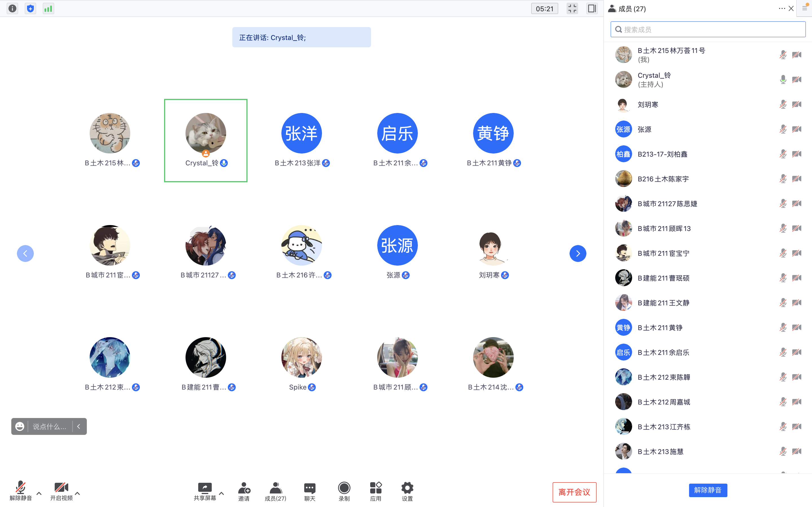Turn on video in bottom toolbar
Screen dimensions: 812x507
(61, 488)
